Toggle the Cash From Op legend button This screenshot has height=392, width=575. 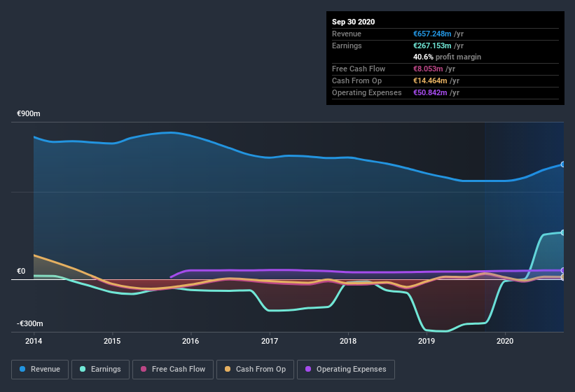[x=255, y=370]
